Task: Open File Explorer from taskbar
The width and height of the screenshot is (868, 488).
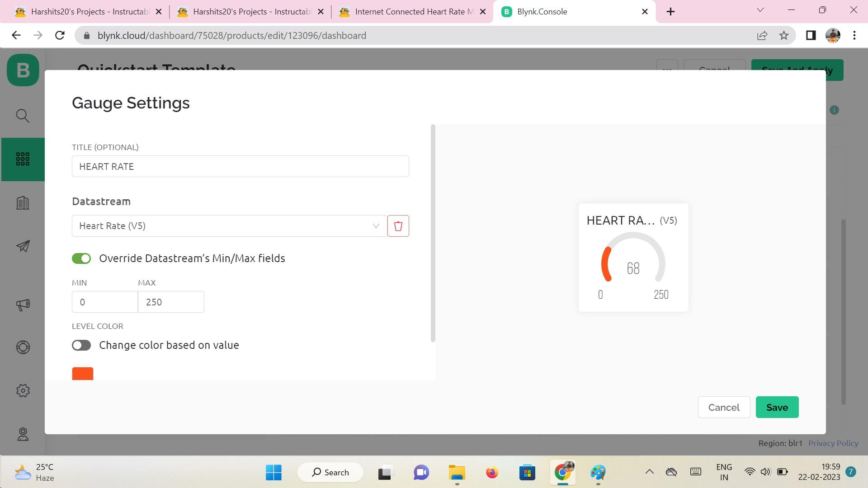Action: coord(457,472)
